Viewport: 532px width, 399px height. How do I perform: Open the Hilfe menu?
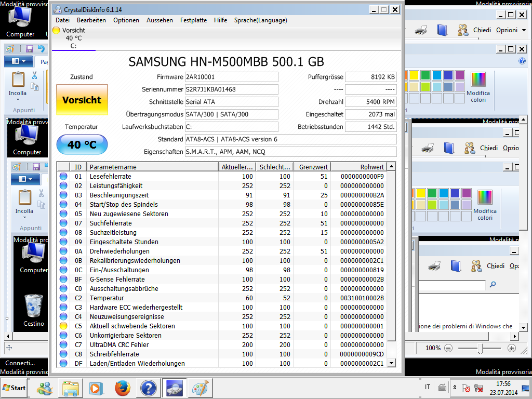tap(220, 20)
